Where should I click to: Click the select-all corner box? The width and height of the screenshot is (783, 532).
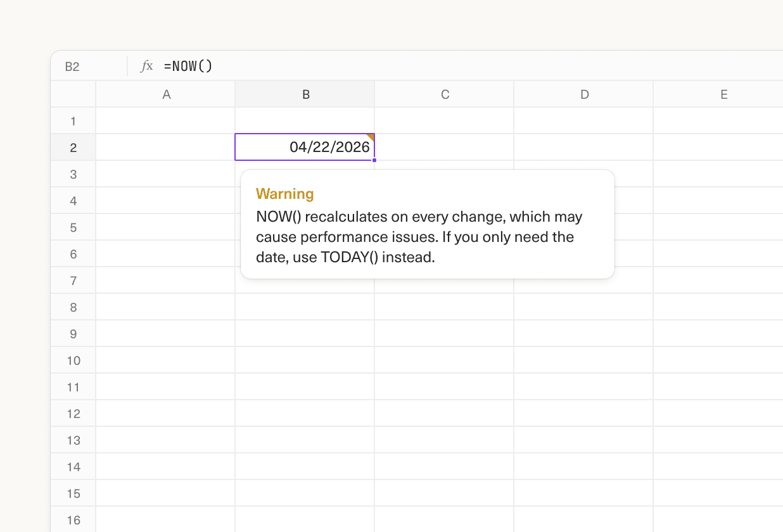point(73,94)
